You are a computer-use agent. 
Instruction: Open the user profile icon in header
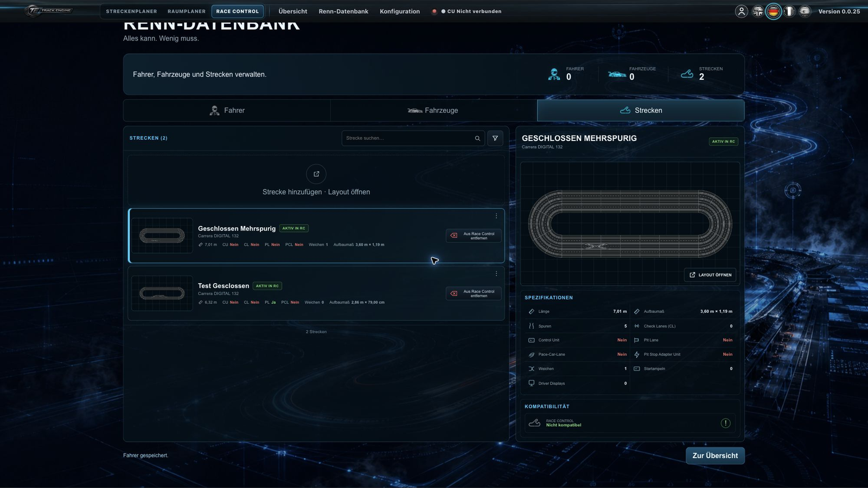(x=741, y=11)
